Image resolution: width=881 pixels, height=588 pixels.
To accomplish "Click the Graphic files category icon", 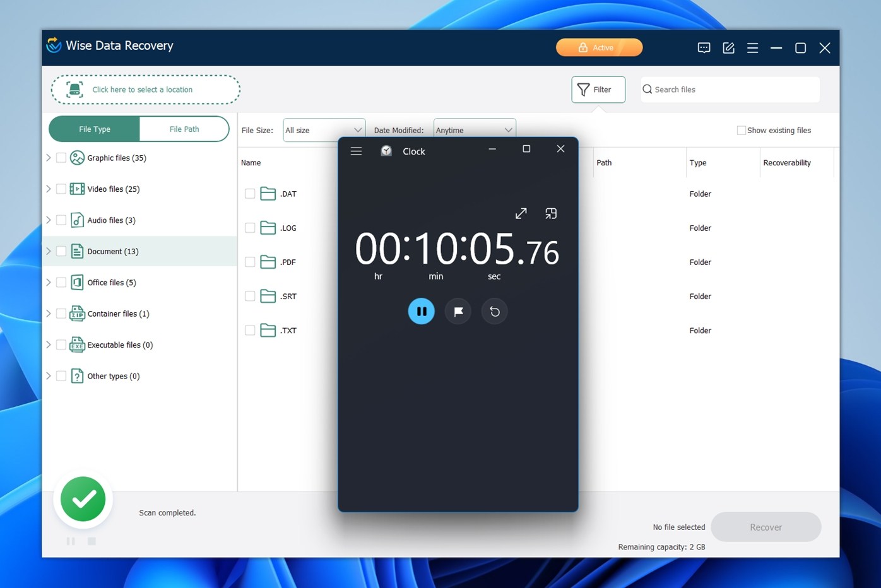I will (x=77, y=158).
